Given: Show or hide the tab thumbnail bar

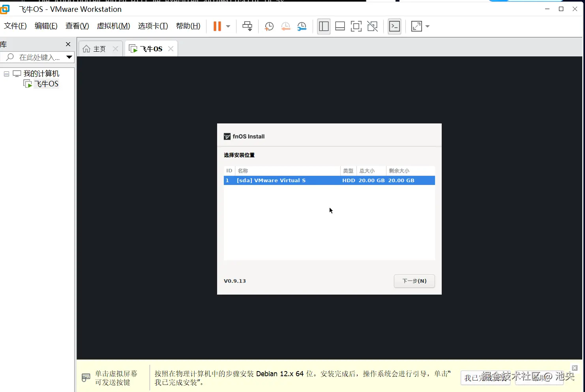Looking at the screenshot, I should pyautogui.click(x=340, y=26).
